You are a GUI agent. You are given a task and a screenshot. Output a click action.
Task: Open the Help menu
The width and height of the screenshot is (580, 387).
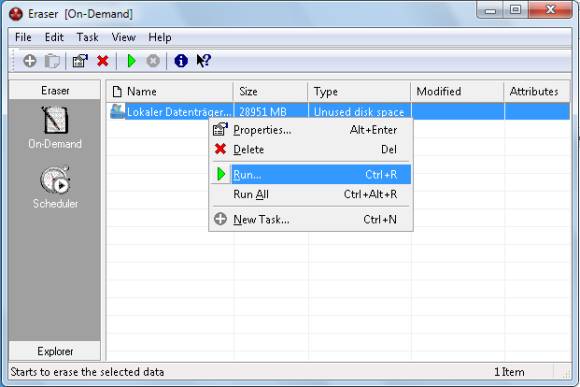pos(160,37)
